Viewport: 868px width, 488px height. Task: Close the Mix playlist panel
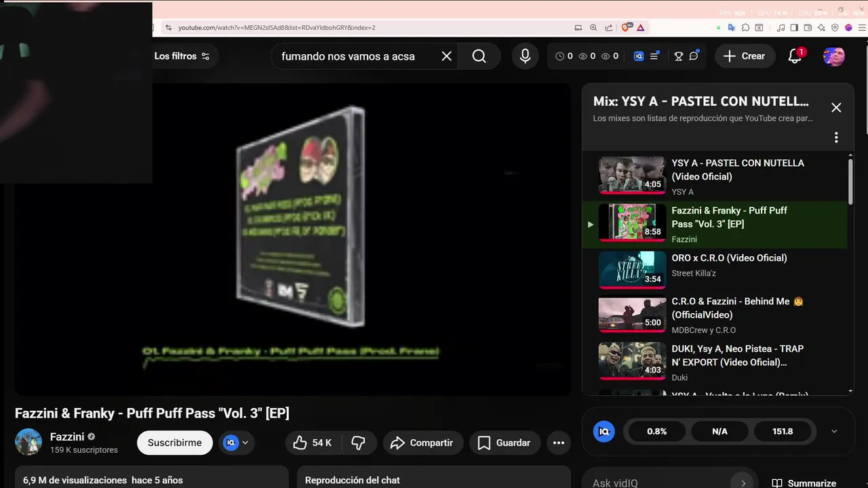point(836,108)
